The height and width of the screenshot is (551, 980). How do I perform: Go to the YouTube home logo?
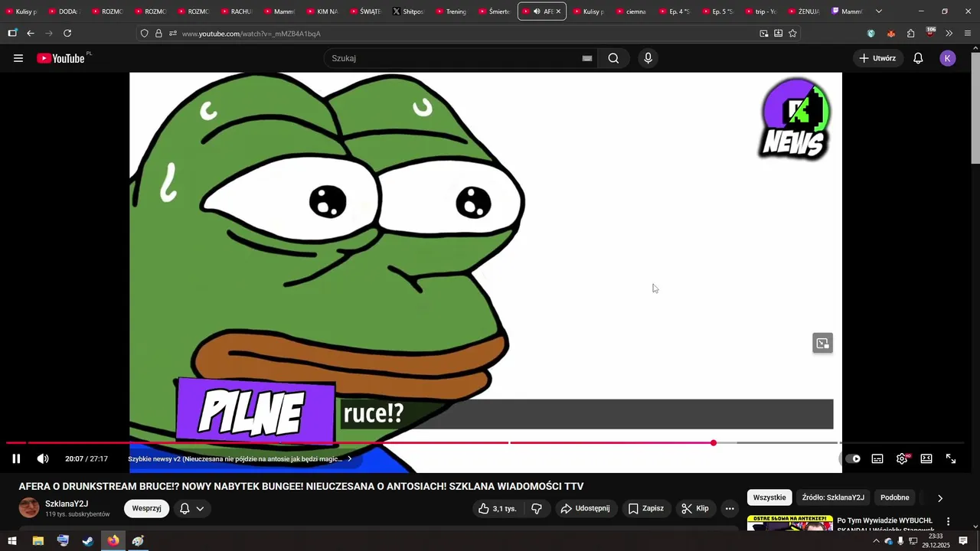[x=60, y=58]
